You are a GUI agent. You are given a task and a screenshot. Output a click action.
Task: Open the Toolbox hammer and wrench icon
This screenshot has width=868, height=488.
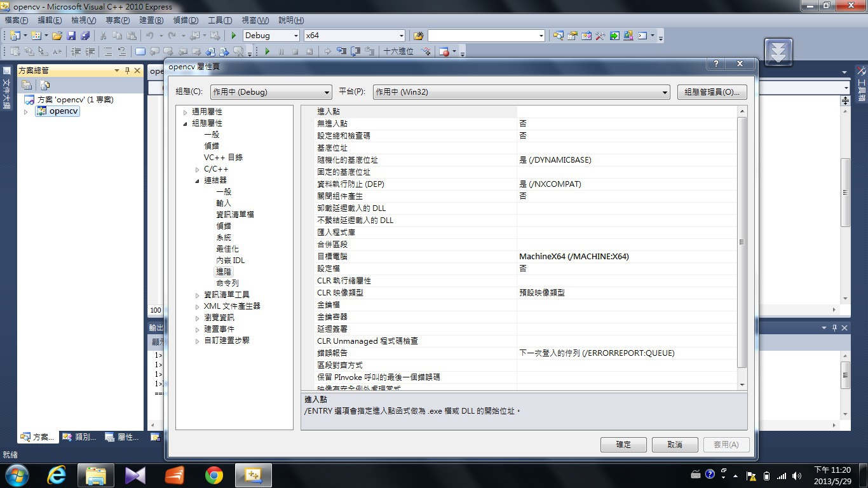coord(600,36)
